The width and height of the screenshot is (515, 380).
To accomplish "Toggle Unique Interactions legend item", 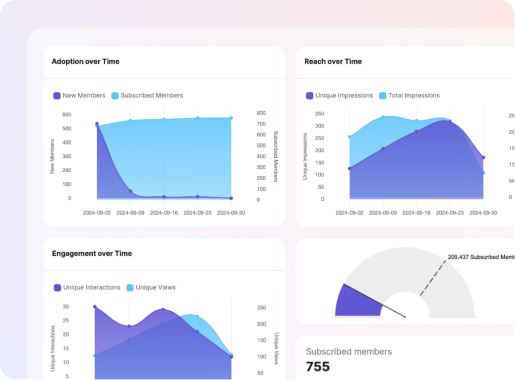I will (87, 287).
